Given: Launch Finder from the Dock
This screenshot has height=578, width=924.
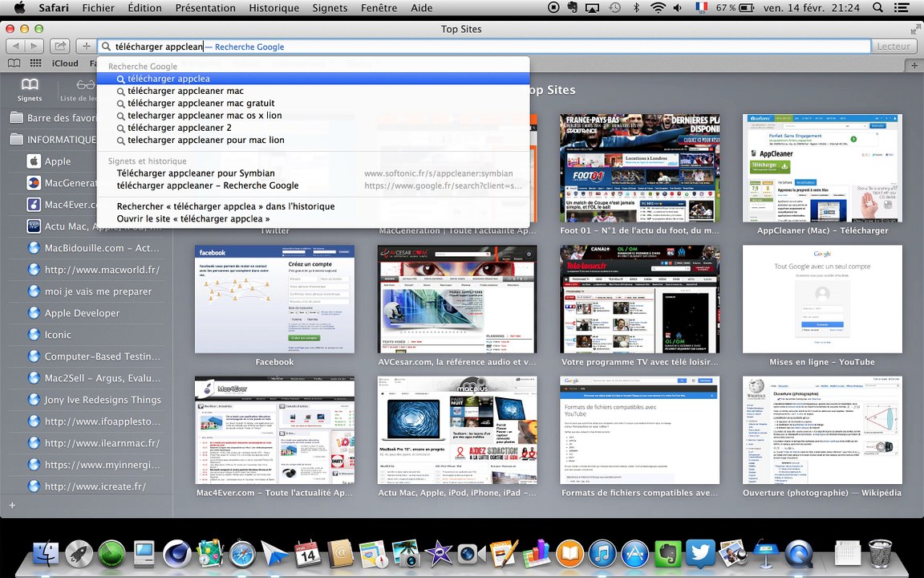Looking at the screenshot, I should click(46, 554).
